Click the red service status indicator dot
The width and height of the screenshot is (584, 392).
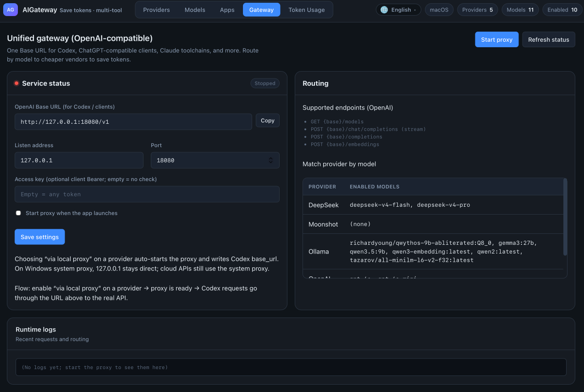(x=17, y=83)
